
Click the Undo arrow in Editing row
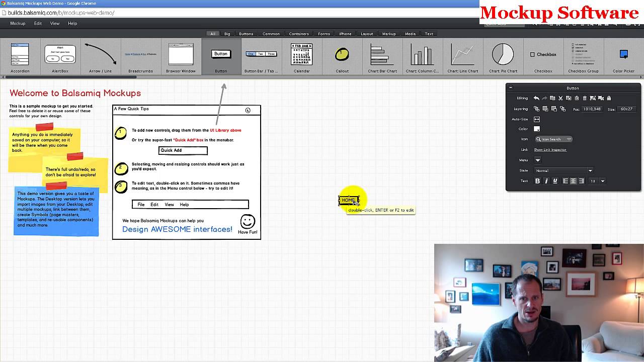(x=536, y=98)
